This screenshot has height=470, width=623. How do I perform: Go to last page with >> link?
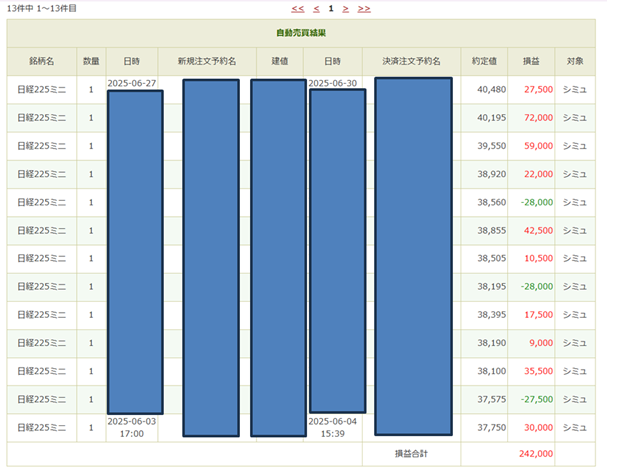(364, 8)
